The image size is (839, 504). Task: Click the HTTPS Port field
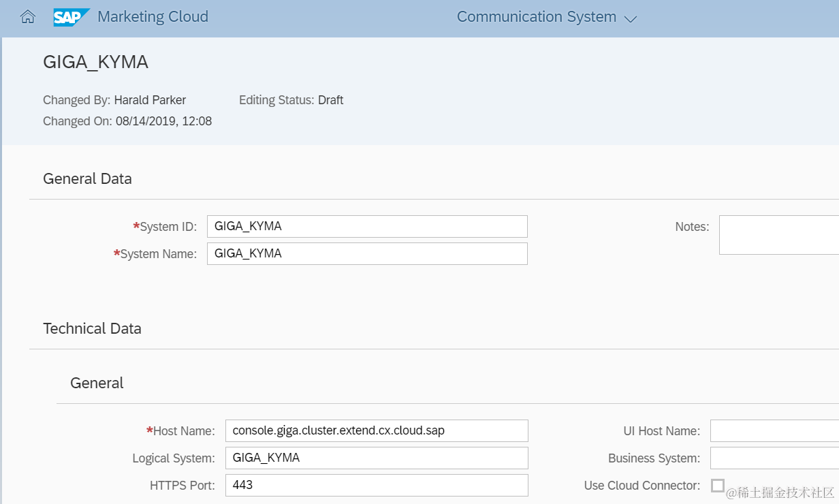(x=377, y=486)
